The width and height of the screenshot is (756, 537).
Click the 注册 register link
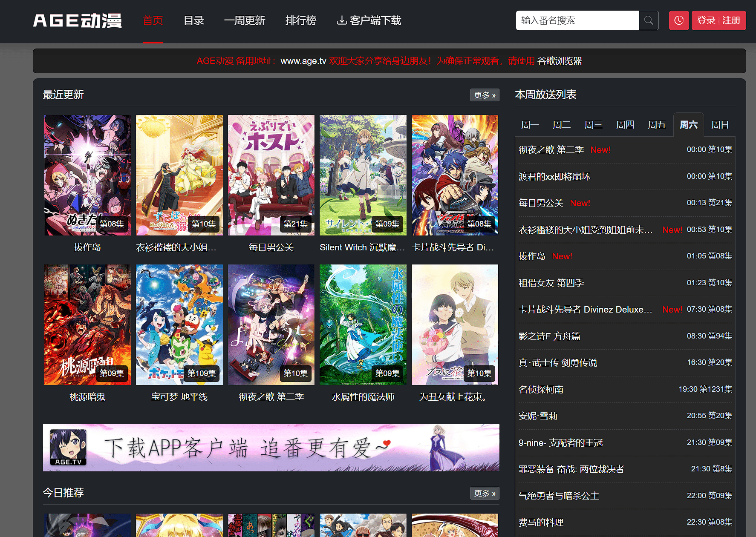(x=731, y=20)
